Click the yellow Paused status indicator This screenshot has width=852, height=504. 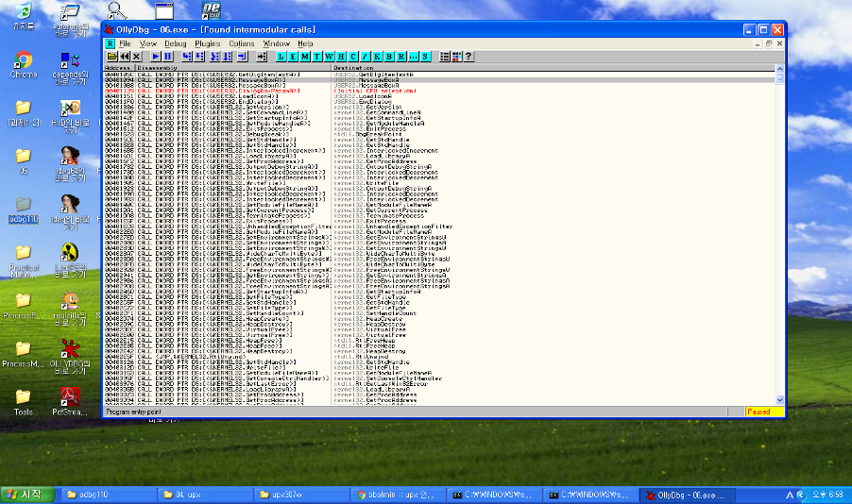764,412
